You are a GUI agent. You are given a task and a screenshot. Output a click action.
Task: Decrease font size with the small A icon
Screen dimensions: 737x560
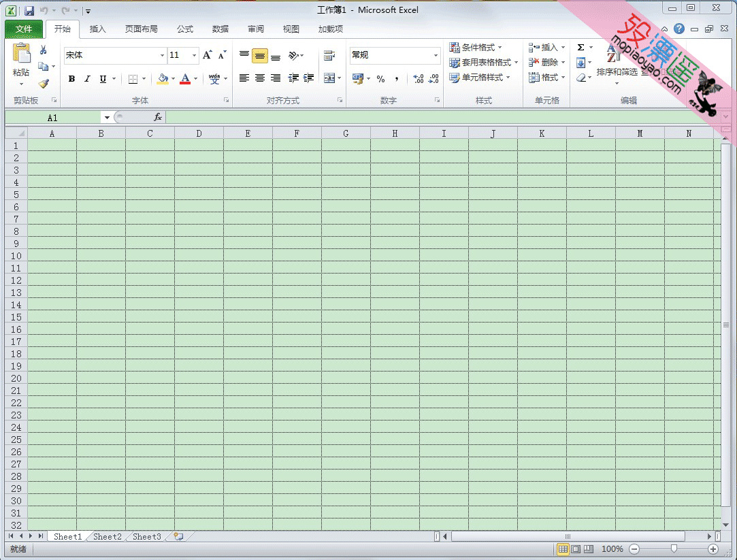pos(222,55)
